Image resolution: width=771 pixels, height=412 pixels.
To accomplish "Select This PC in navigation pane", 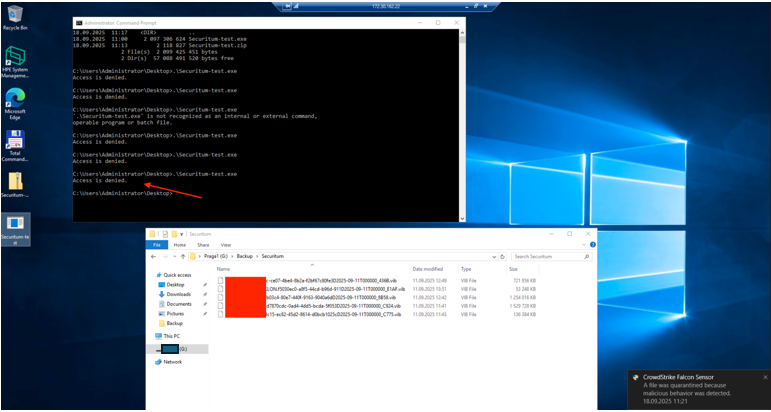I will pyautogui.click(x=173, y=336).
